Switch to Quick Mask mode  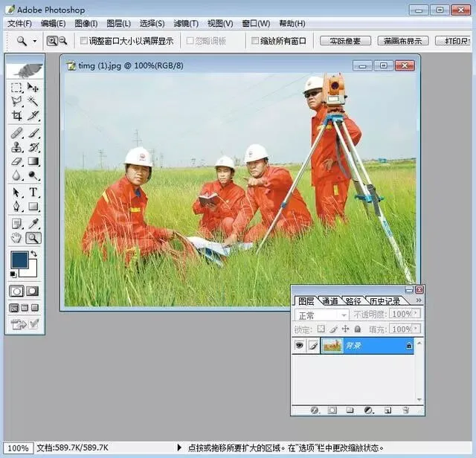33,291
